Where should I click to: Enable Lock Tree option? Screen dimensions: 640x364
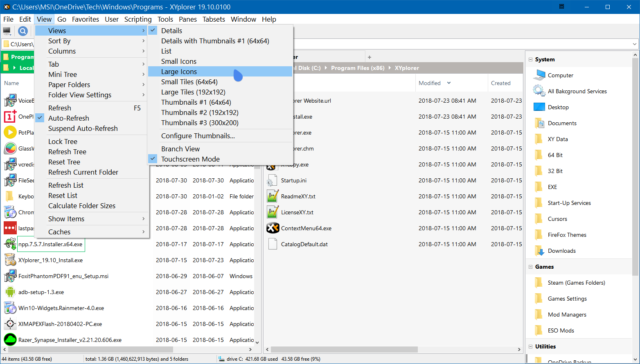tap(91, 142)
